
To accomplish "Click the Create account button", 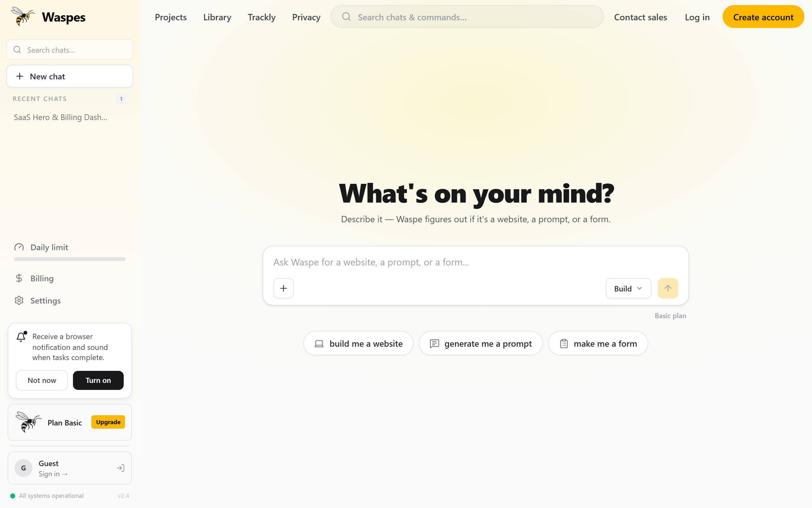I will point(763,17).
